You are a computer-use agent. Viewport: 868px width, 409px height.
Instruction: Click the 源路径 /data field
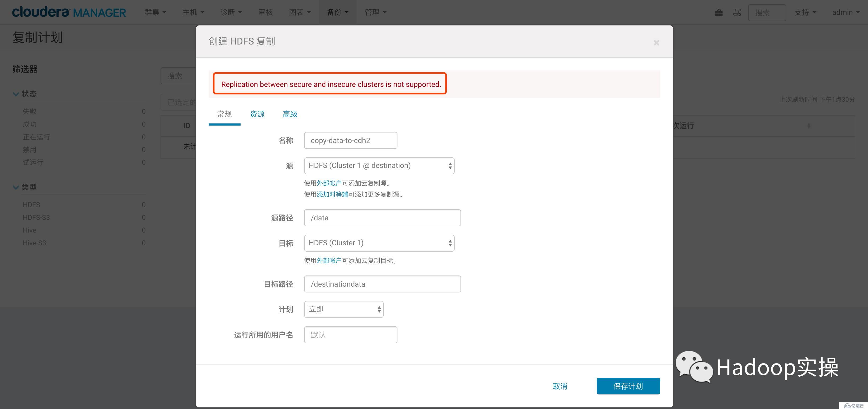tap(382, 218)
